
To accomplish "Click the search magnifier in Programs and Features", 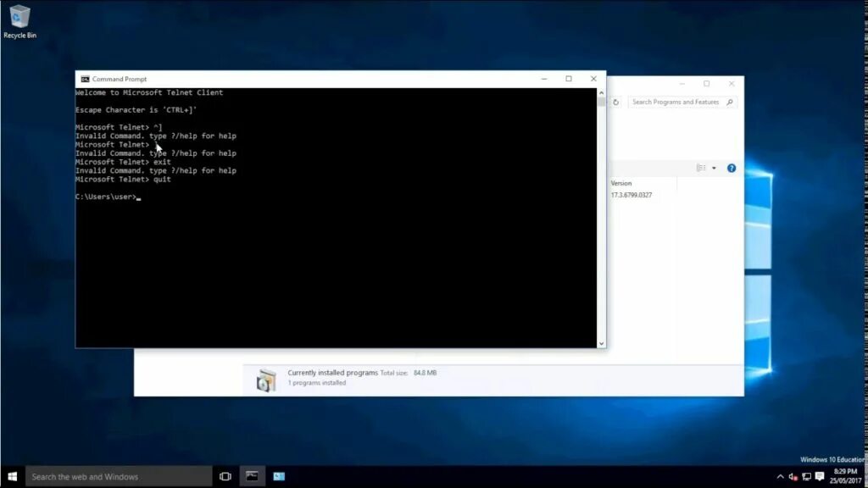I will pyautogui.click(x=730, y=102).
